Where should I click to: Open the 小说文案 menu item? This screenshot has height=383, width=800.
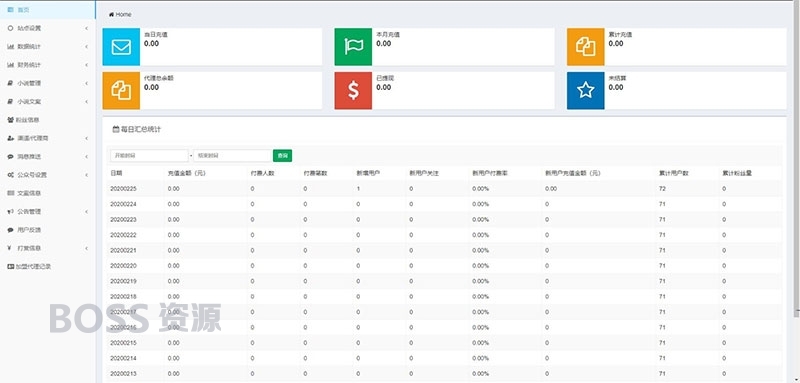pyautogui.click(x=47, y=101)
